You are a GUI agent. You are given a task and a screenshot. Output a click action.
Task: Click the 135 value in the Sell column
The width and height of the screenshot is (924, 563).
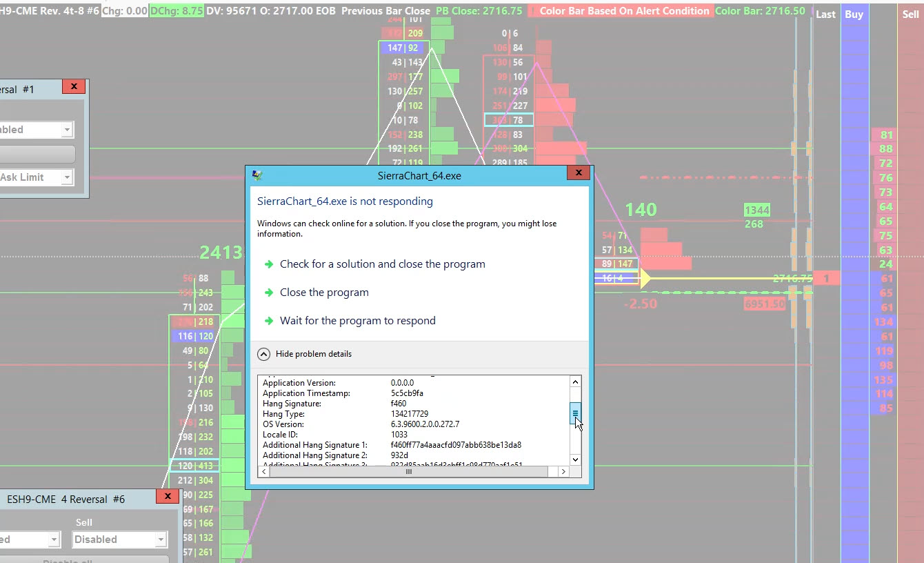click(883, 380)
